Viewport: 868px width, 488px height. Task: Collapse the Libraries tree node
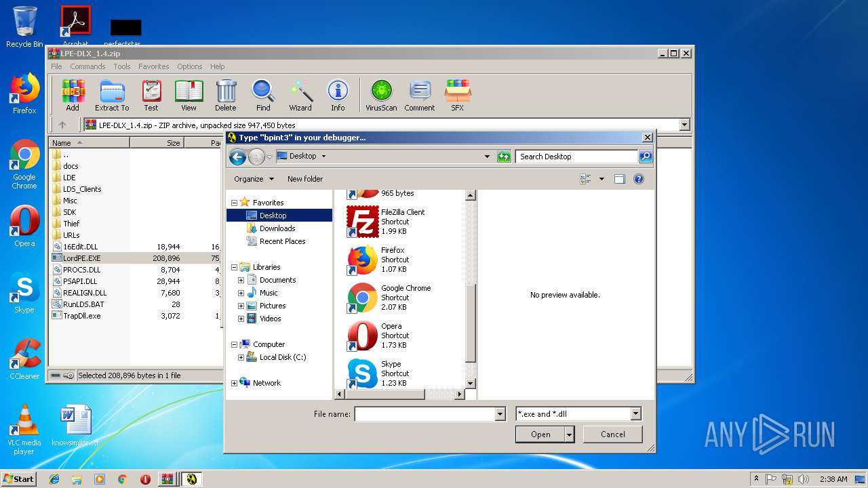234,267
